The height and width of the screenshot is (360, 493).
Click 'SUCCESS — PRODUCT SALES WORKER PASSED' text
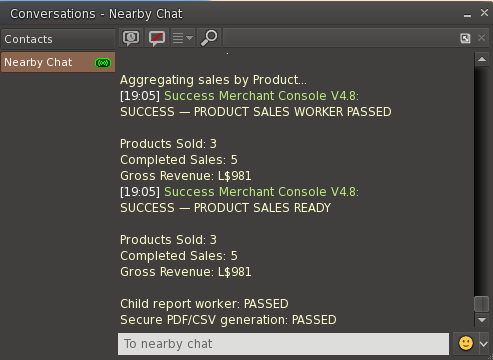coord(256,112)
